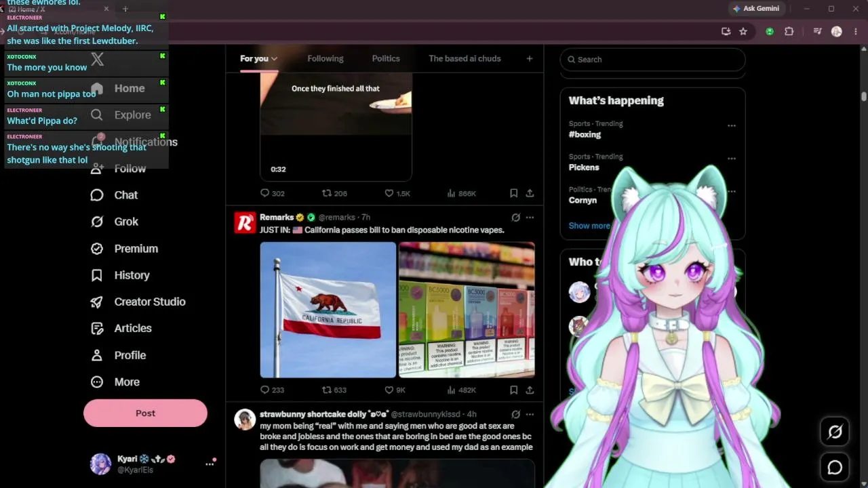The image size is (868, 488).
Task: Open the floating Grok button
Action: pos(835,432)
